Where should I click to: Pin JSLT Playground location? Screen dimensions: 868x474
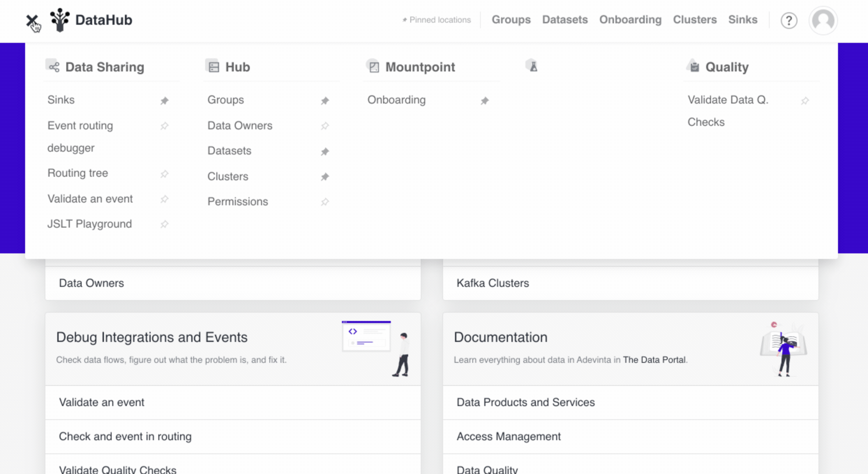164,224
